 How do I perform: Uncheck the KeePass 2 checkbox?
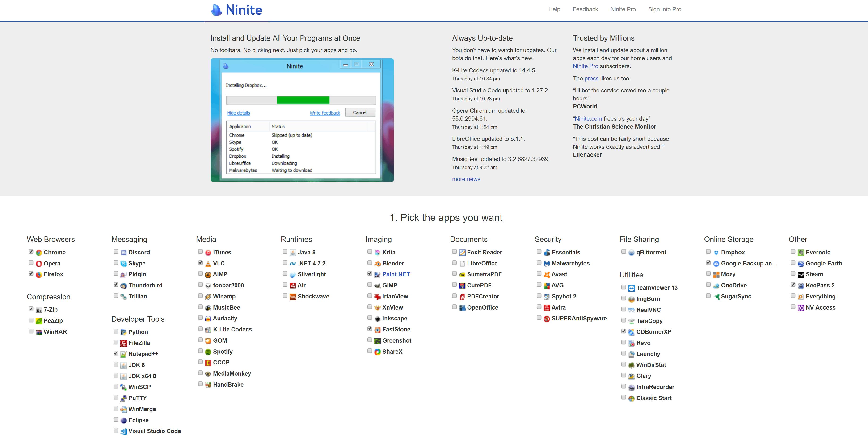click(793, 285)
